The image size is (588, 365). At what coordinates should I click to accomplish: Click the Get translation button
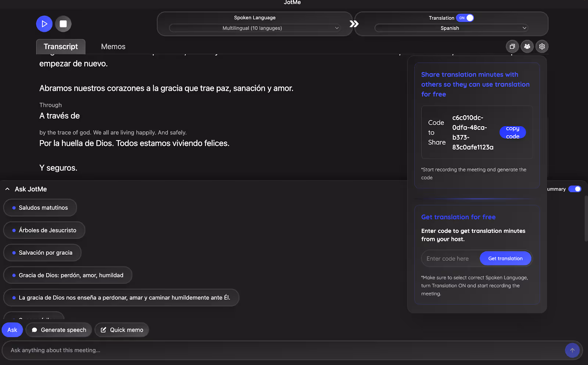505,258
